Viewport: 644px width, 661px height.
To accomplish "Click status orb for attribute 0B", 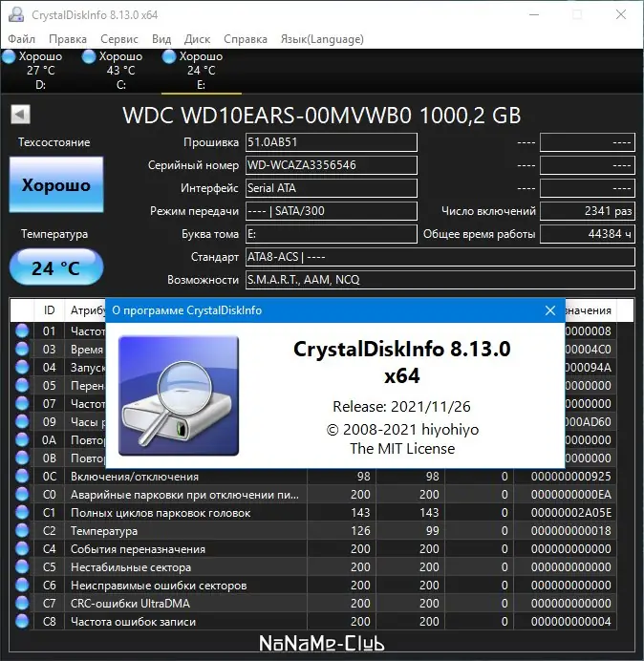I will 22,458.
